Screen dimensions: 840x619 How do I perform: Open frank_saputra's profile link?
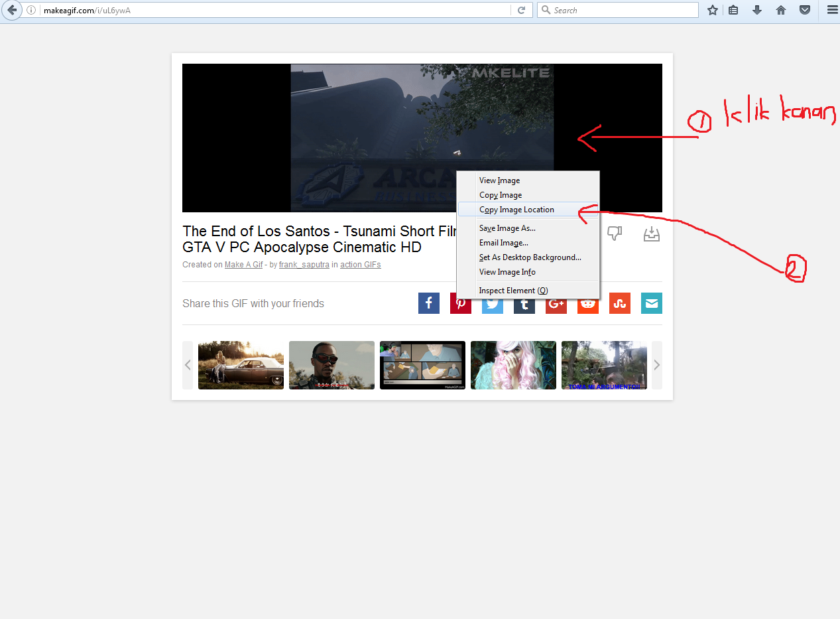304,265
